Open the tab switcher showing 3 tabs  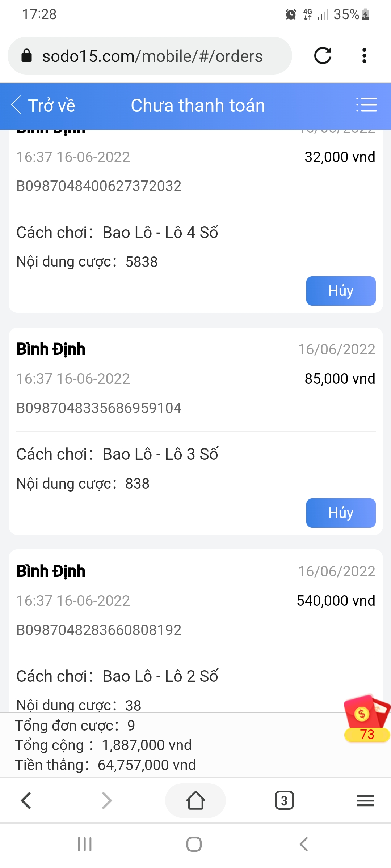(x=284, y=800)
